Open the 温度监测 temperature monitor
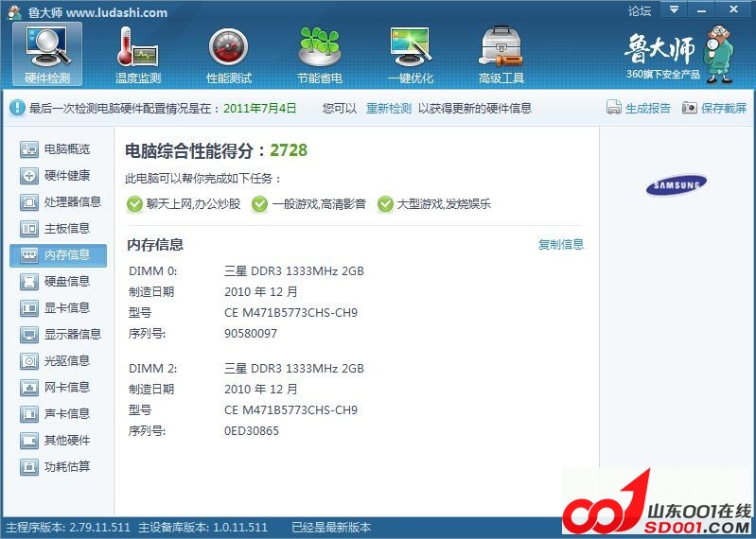 click(x=138, y=55)
